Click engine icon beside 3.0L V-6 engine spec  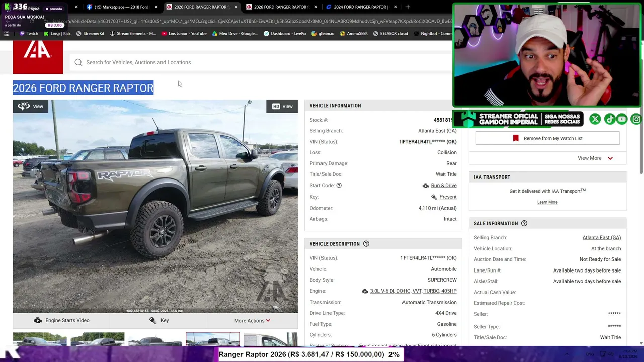[x=365, y=291]
